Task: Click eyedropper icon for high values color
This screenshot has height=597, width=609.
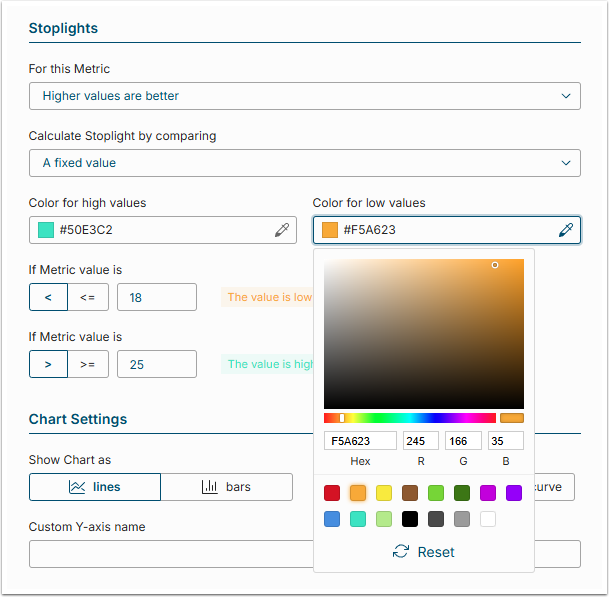Action: pyautogui.click(x=282, y=230)
